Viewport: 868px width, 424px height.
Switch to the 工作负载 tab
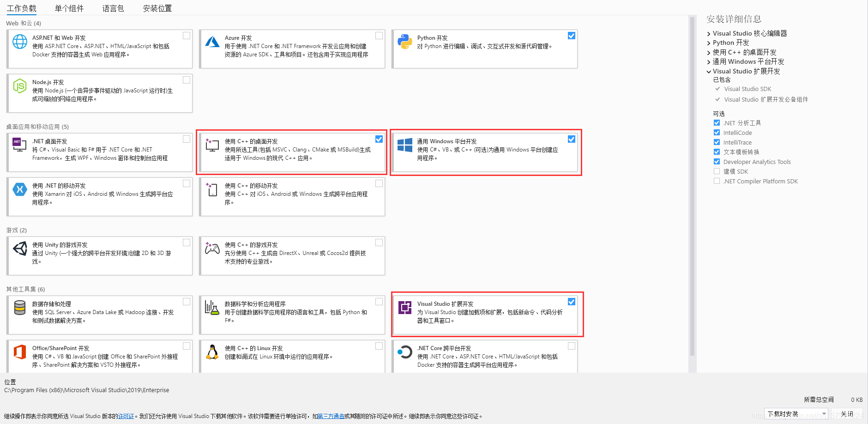click(22, 8)
